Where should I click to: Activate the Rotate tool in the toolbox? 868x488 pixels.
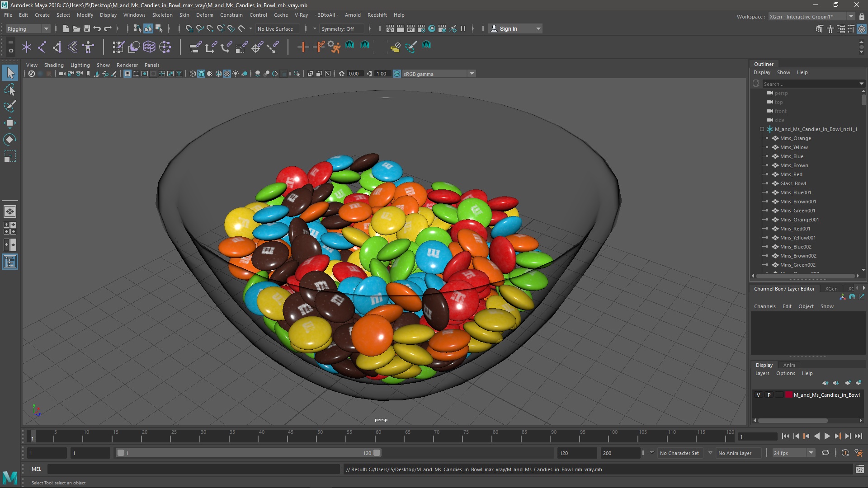10,140
